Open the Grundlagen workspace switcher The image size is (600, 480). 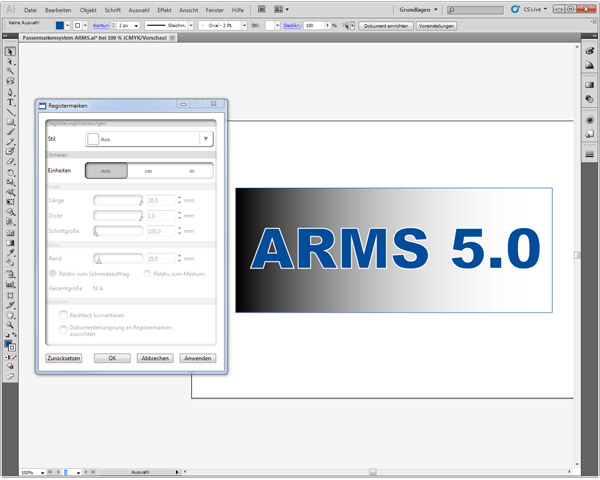[418, 10]
